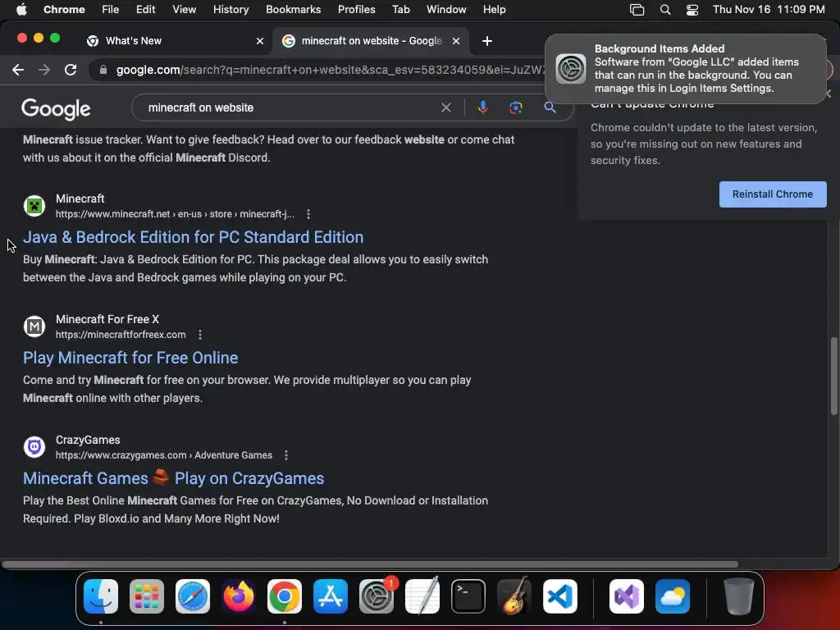Reload the current page
The image size is (840, 630).
click(71, 70)
